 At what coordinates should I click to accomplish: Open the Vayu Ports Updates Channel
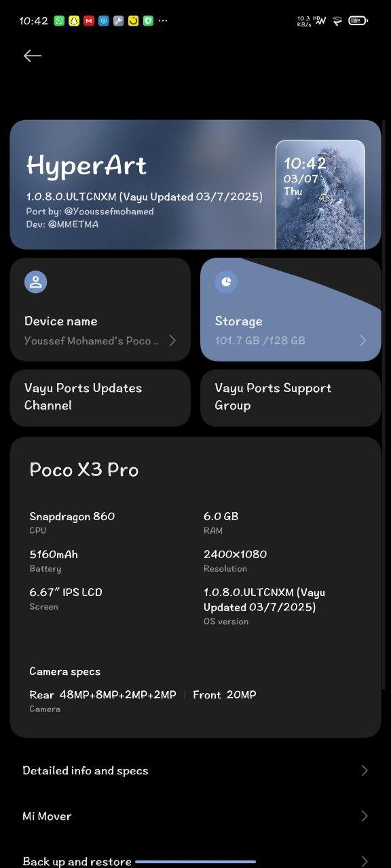tap(100, 397)
